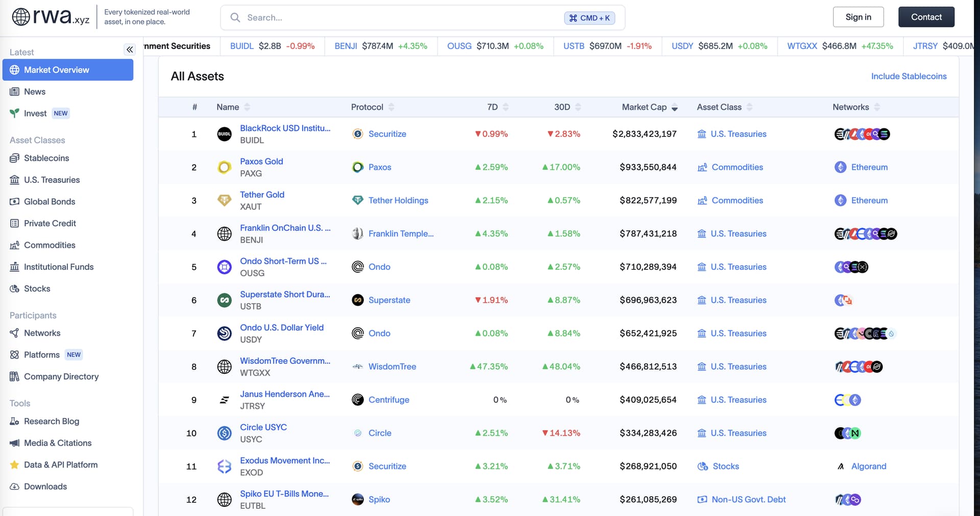Viewport: 980px width, 516px height.
Task: Sort table by Market Cap column
Action: (x=650, y=107)
